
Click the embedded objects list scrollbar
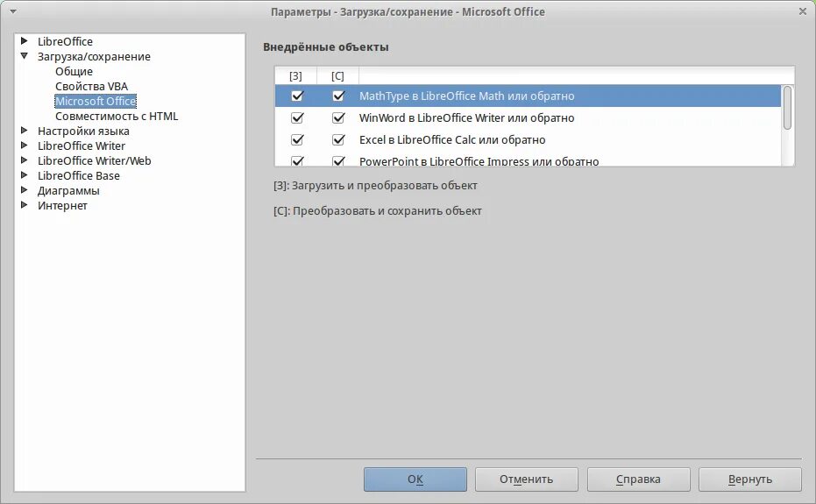(x=787, y=108)
